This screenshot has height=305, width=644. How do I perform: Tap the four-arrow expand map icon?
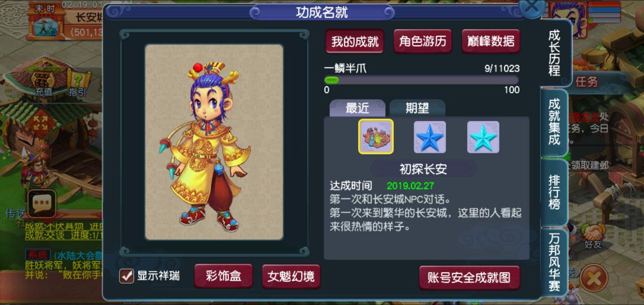point(40,123)
